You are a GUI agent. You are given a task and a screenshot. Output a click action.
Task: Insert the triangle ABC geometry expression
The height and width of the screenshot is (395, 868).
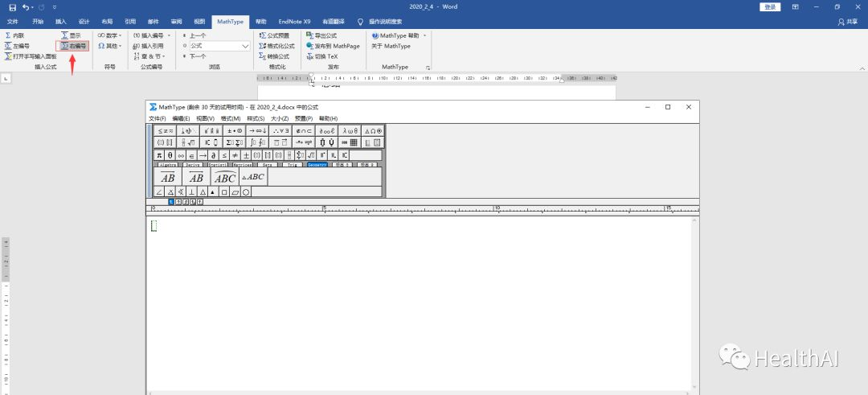click(253, 177)
